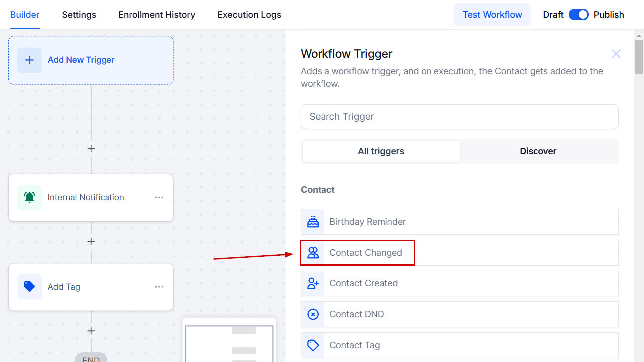Viewport: 644px width, 362px height.
Task: Choose the Contact DND trigger
Action: coord(459,314)
